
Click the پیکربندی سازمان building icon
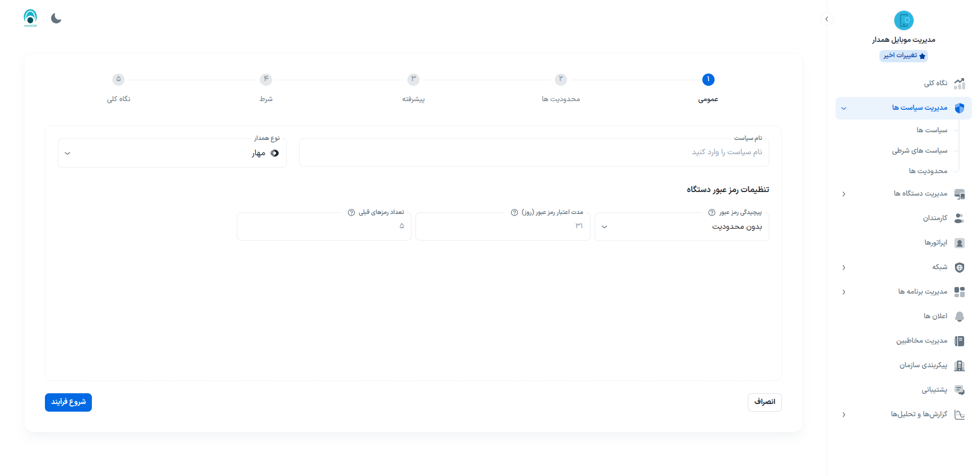pyautogui.click(x=959, y=365)
